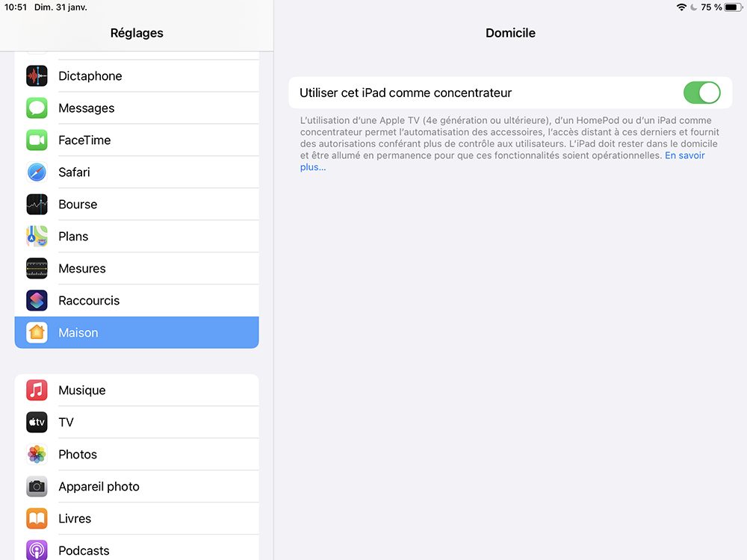747x560 pixels.
Task: Tap the Réglages sidebar title
Action: [x=137, y=33]
